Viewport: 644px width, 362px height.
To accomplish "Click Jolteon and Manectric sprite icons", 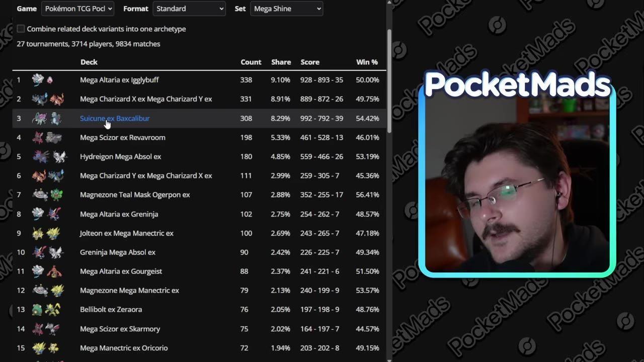I will [46, 233].
